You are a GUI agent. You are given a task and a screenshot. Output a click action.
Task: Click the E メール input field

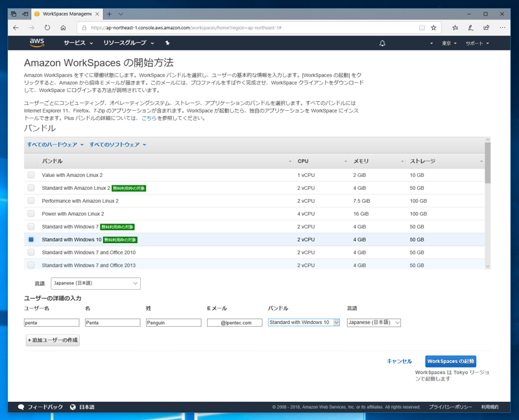coord(235,323)
